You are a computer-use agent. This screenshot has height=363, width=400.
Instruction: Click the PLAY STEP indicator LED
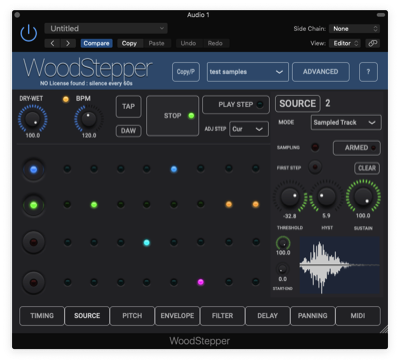pyautogui.click(x=259, y=105)
